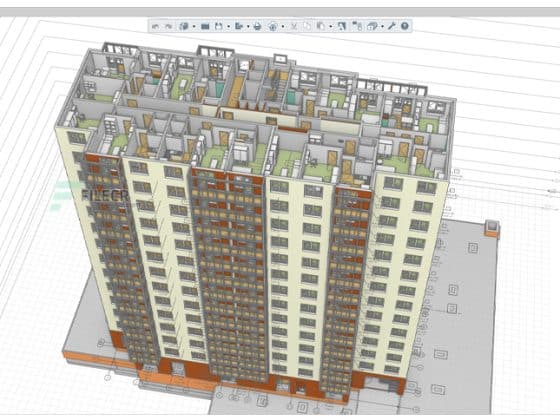Click the Paste clipboard icon
560x420 pixels.
coord(321,26)
